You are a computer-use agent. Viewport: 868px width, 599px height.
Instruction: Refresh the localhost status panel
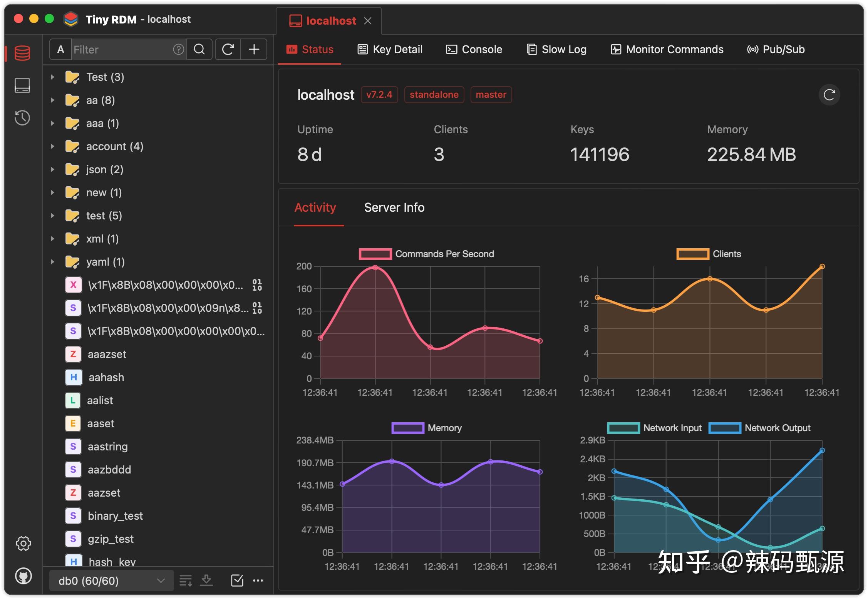829,95
